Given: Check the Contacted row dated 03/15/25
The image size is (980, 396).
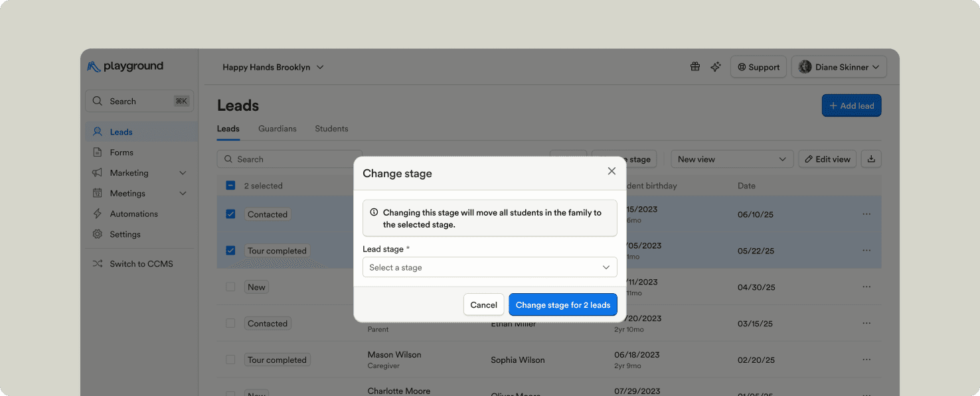Looking at the screenshot, I should pos(230,324).
